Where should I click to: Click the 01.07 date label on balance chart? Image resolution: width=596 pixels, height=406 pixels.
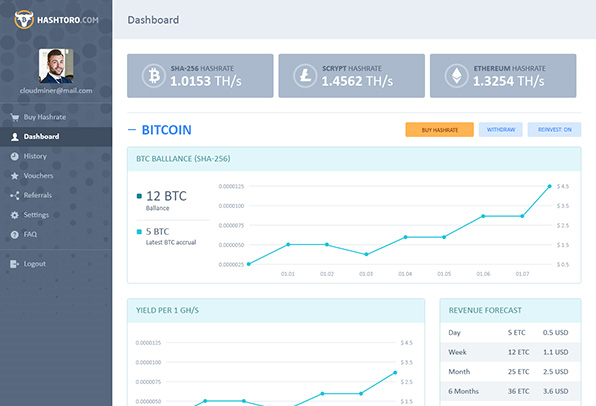pos(522,274)
